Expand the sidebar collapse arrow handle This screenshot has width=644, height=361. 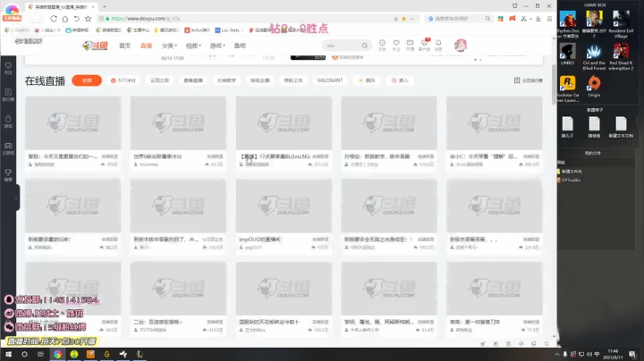(16, 198)
